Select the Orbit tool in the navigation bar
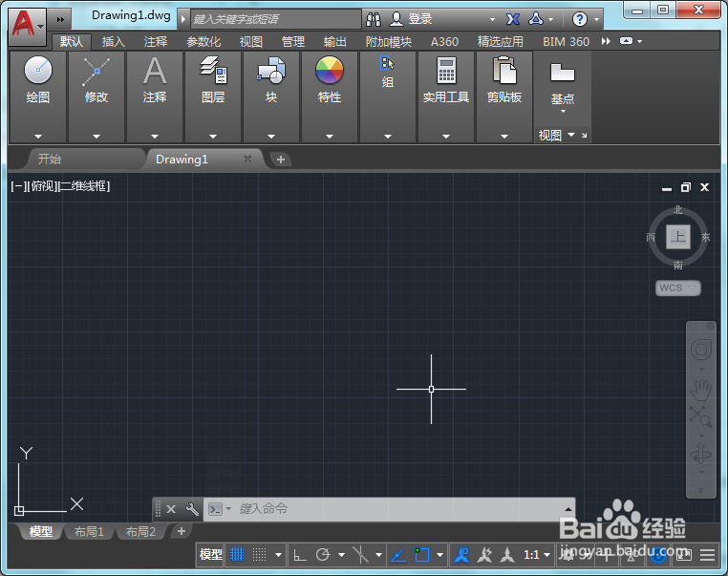 (701, 453)
